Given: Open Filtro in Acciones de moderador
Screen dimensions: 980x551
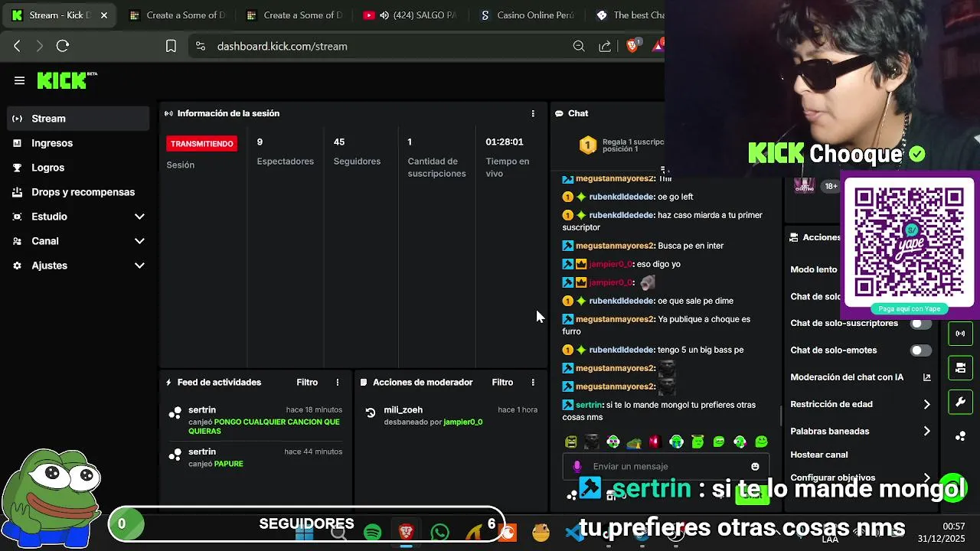Looking at the screenshot, I should (x=502, y=382).
